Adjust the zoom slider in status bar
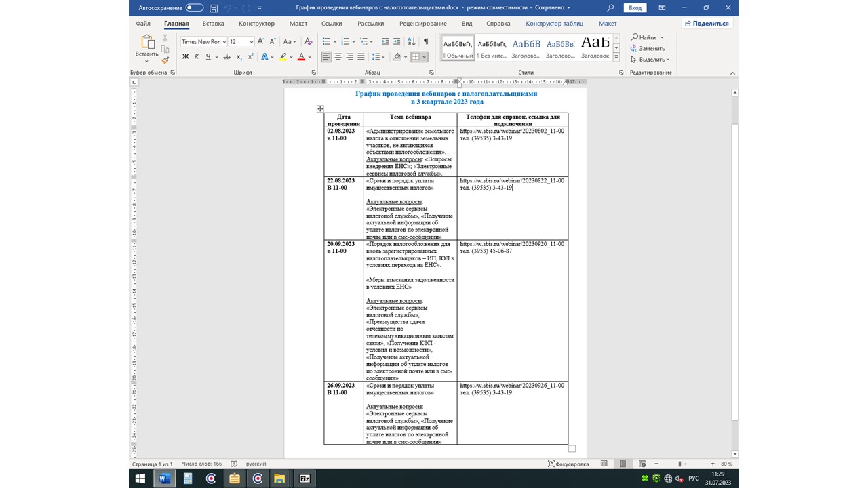 (x=679, y=464)
